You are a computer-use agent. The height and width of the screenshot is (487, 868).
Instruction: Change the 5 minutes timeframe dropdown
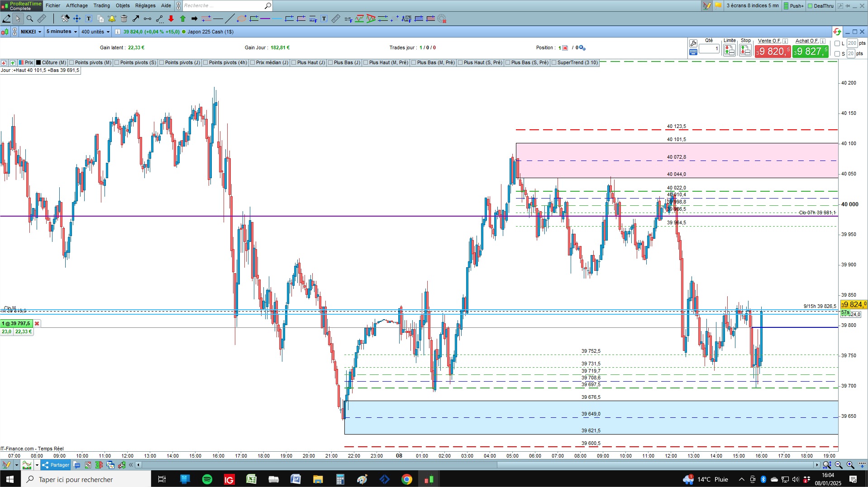62,32
